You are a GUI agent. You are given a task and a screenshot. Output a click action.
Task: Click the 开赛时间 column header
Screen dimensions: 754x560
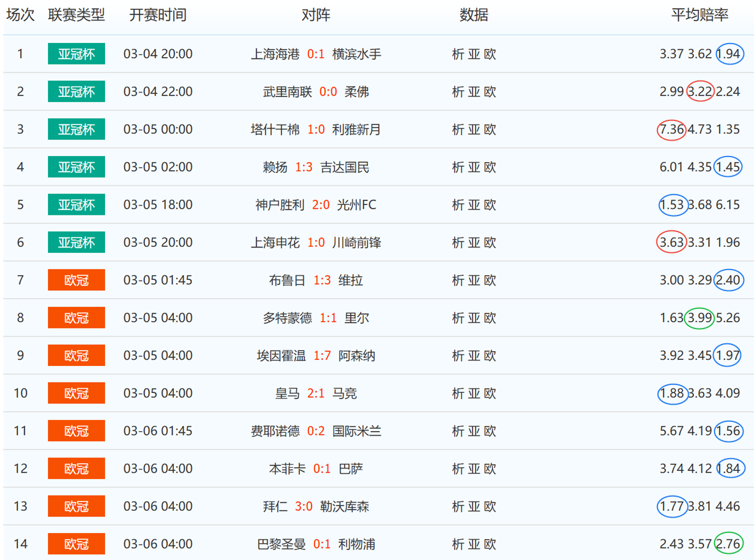coord(158,15)
